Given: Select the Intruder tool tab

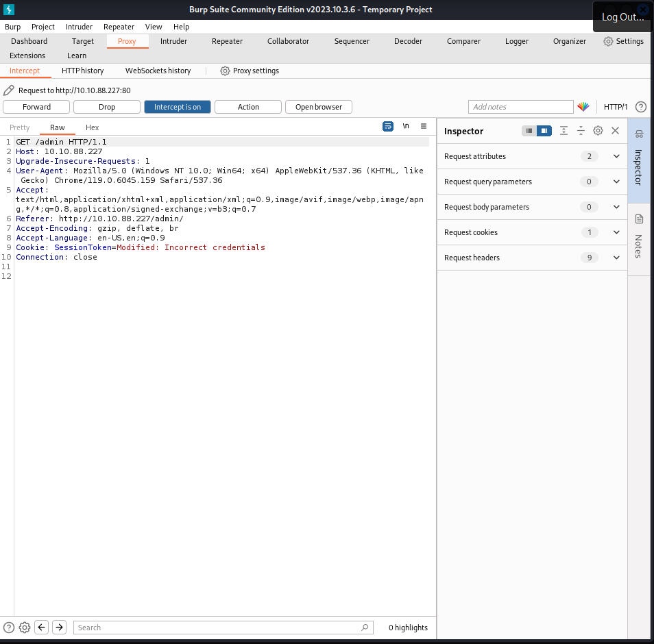Looking at the screenshot, I should pyautogui.click(x=173, y=41).
